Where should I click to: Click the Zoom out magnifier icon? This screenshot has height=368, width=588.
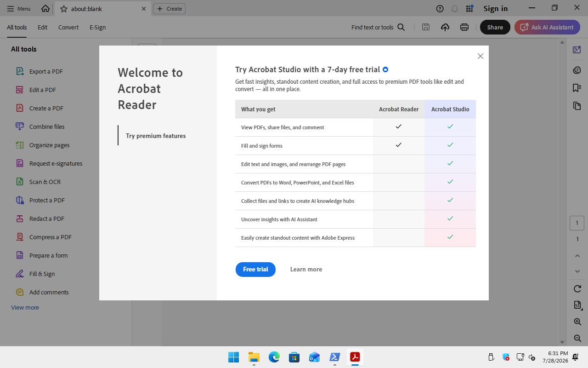[x=577, y=339]
